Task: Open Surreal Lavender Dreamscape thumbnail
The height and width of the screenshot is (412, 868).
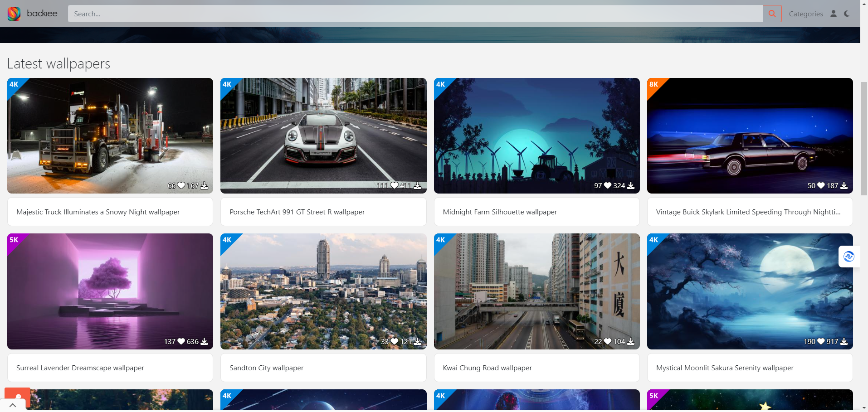Action: coord(110,291)
